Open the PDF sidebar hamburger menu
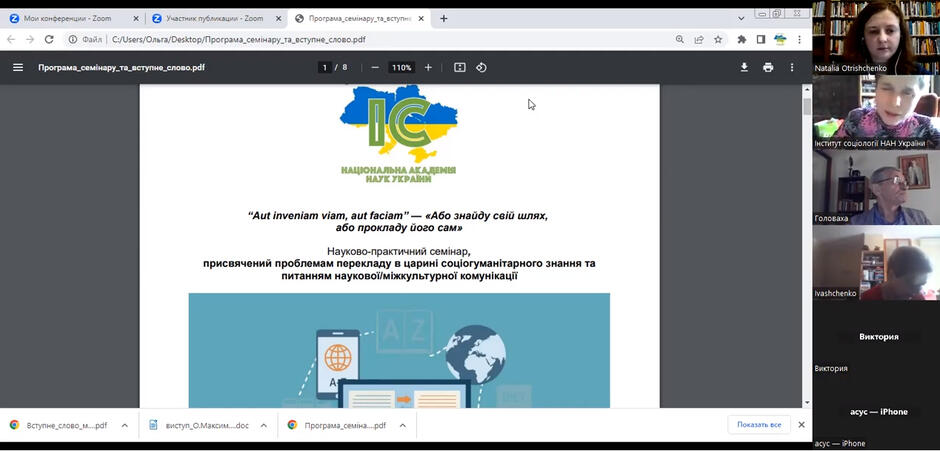Screen dimensions: 940x451 coord(18,68)
